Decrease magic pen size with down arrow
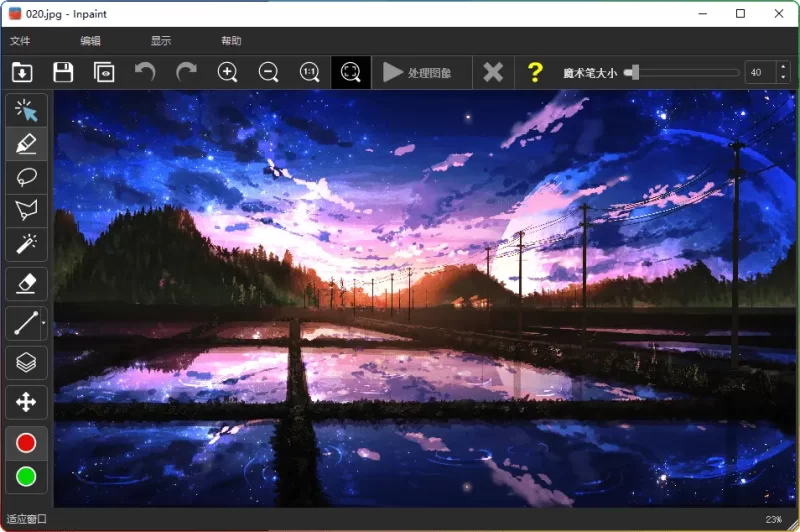Image resolution: width=800 pixels, height=532 pixels. click(784, 78)
